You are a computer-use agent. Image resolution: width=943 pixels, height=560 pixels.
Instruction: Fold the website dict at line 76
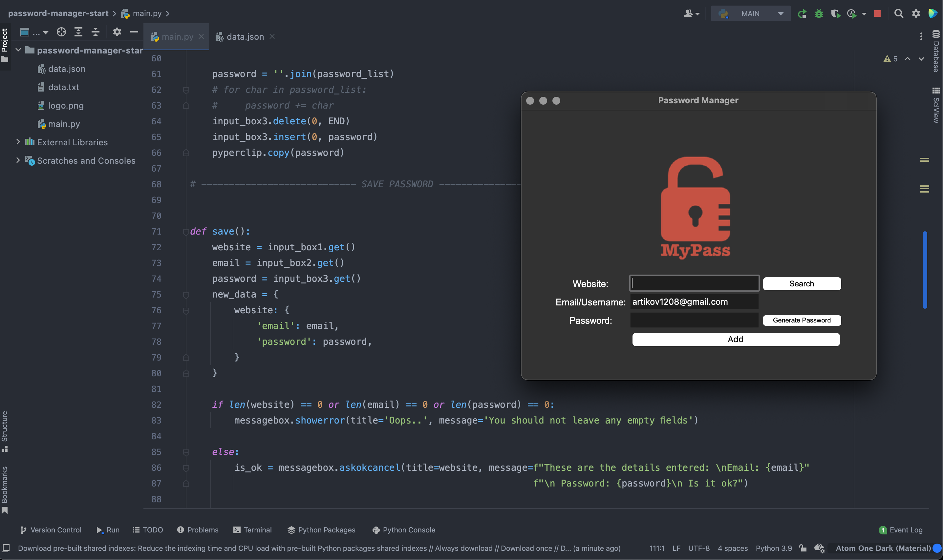(186, 311)
